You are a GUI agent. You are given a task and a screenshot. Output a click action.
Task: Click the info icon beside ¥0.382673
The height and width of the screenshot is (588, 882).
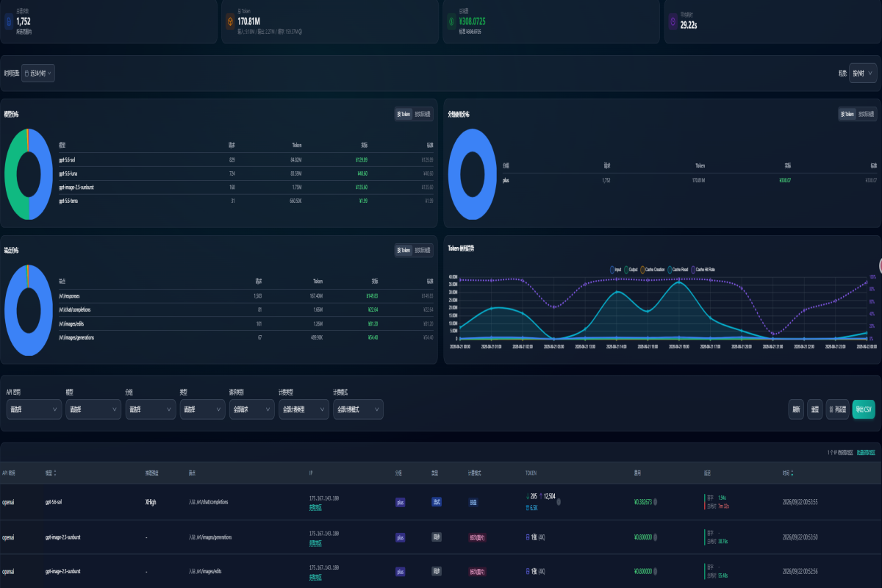pyautogui.click(x=656, y=503)
